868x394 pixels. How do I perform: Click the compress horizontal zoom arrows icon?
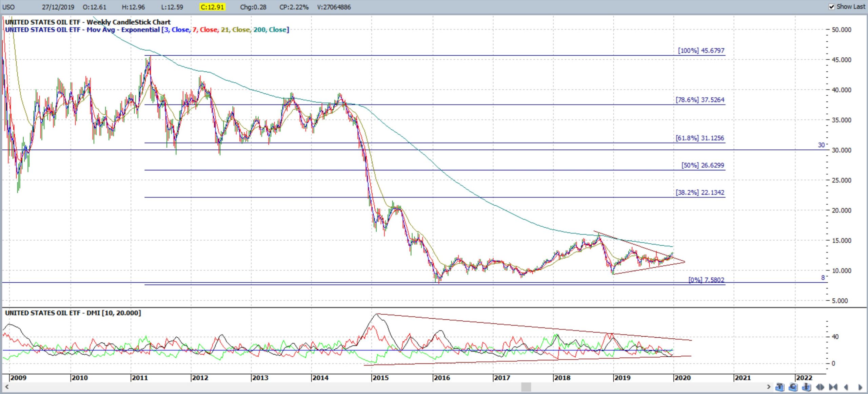point(833,387)
